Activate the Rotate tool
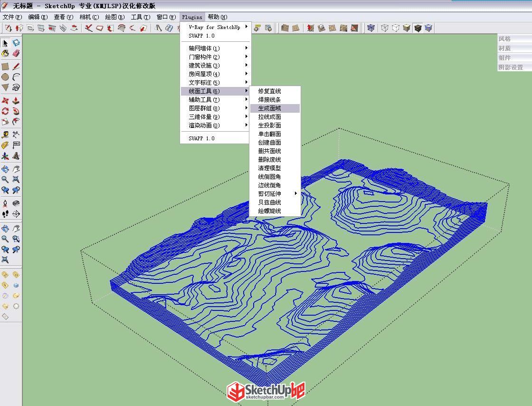532x406 pixels. pyautogui.click(x=5, y=111)
